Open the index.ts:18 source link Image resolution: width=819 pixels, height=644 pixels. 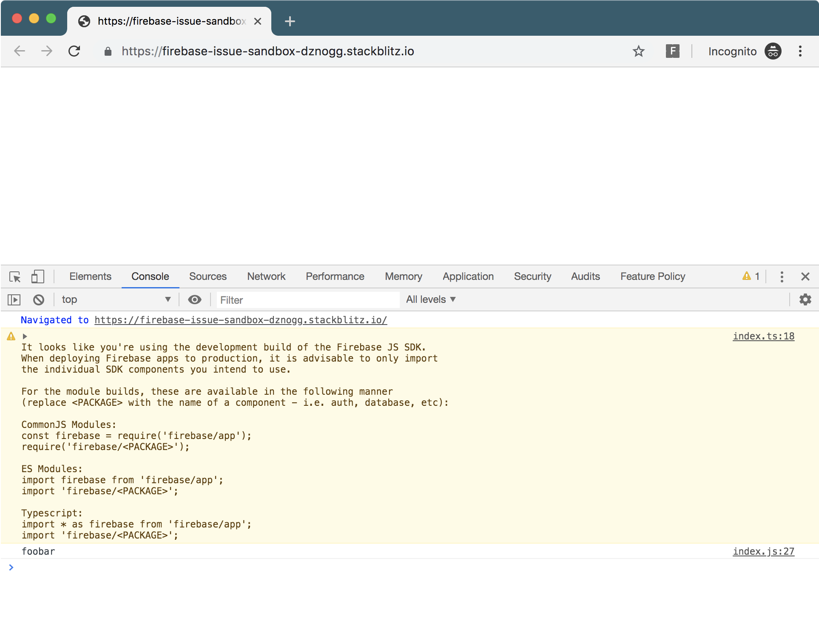[763, 336]
